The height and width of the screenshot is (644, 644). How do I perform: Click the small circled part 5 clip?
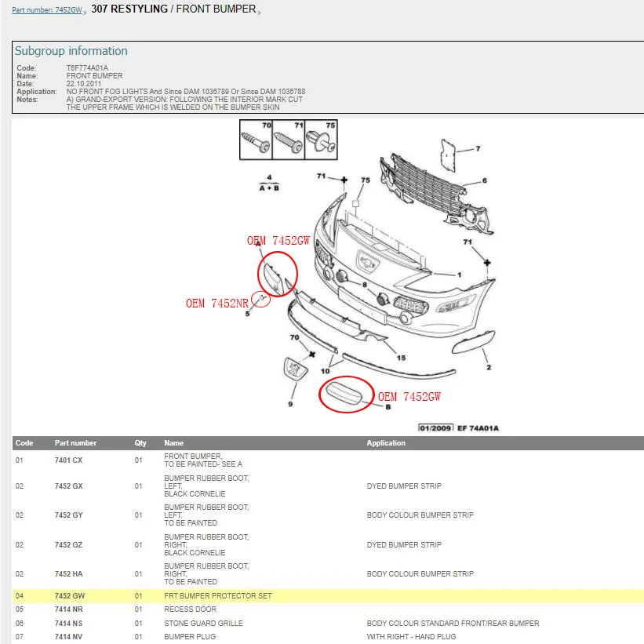pyautogui.click(x=261, y=299)
